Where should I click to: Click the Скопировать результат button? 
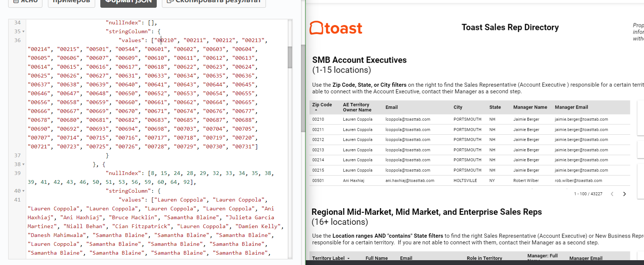pos(214,2)
